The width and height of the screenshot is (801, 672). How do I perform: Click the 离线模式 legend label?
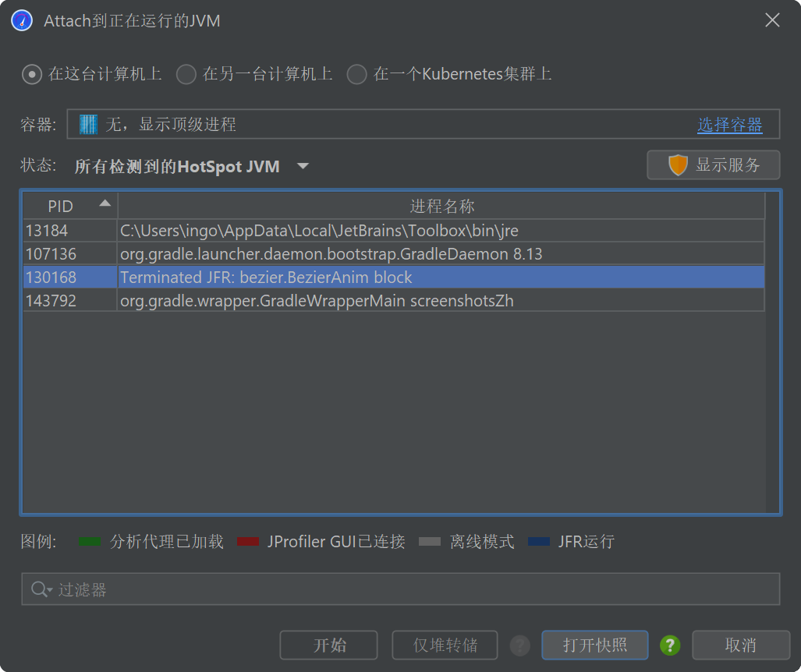coord(482,542)
